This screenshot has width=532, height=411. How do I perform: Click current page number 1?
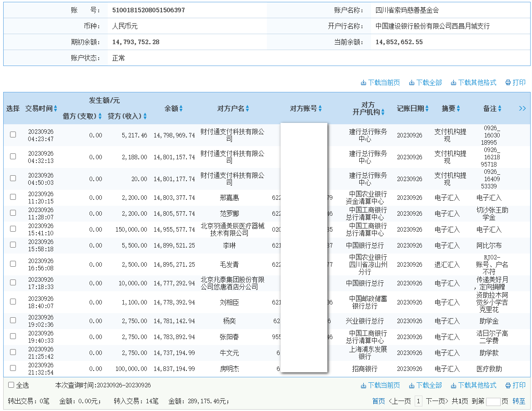418,401
